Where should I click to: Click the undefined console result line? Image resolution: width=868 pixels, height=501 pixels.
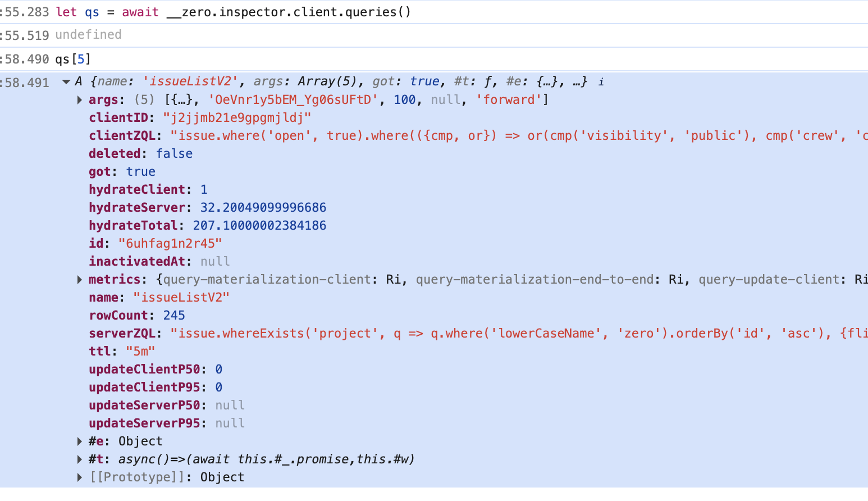88,35
